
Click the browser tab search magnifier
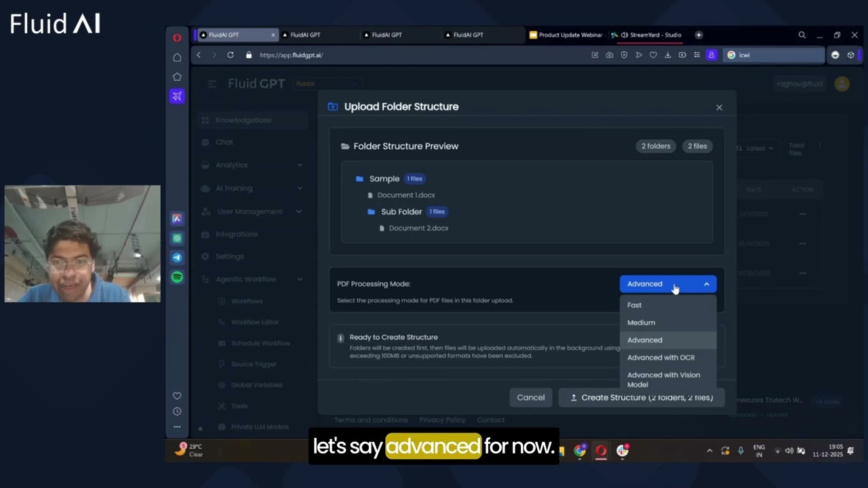pos(802,35)
